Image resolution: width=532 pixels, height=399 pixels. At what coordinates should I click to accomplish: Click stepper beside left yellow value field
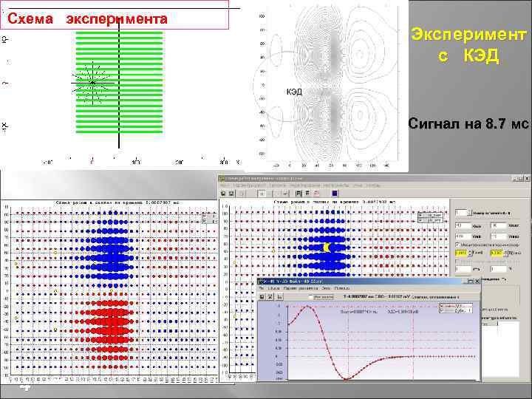click(x=470, y=253)
